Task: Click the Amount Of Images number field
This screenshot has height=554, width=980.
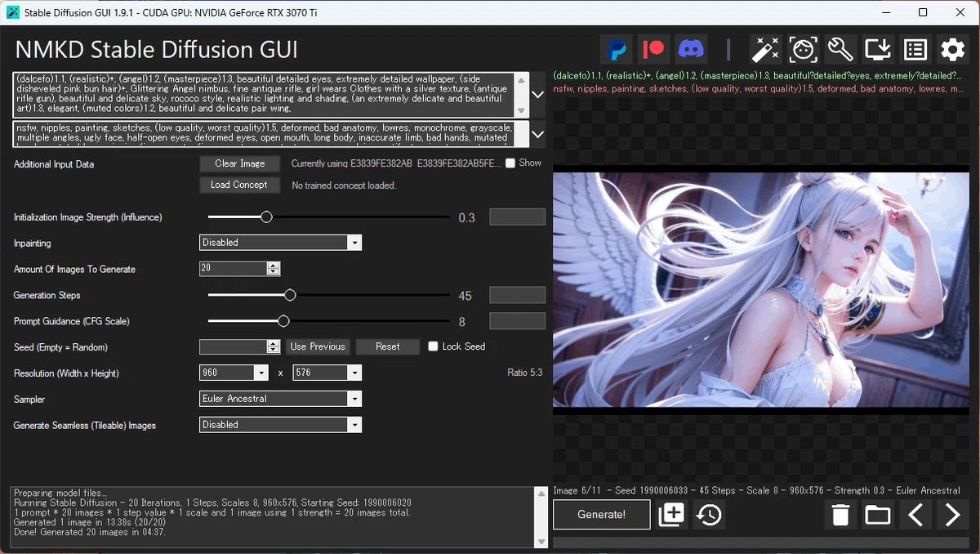Action: (x=234, y=269)
